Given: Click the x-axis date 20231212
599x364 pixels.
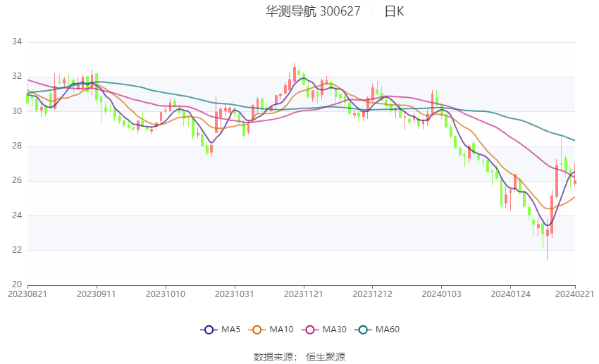Looking at the screenshot, I should coord(373,294).
